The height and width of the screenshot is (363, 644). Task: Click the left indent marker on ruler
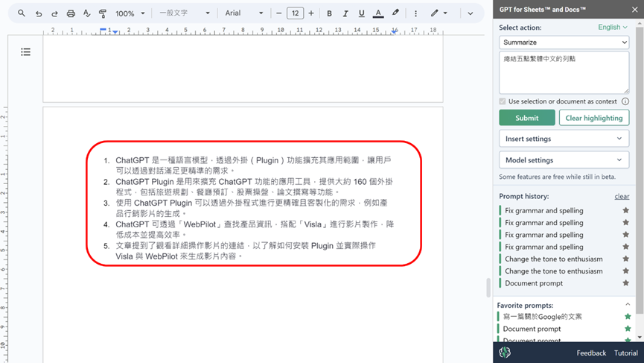click(115, 31)
